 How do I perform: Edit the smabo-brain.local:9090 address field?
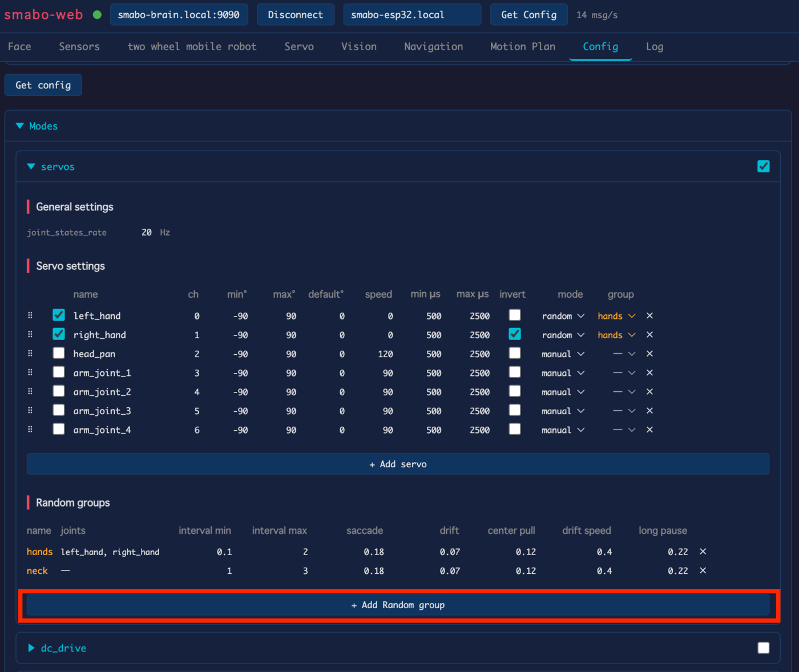[x=179, y=15]
